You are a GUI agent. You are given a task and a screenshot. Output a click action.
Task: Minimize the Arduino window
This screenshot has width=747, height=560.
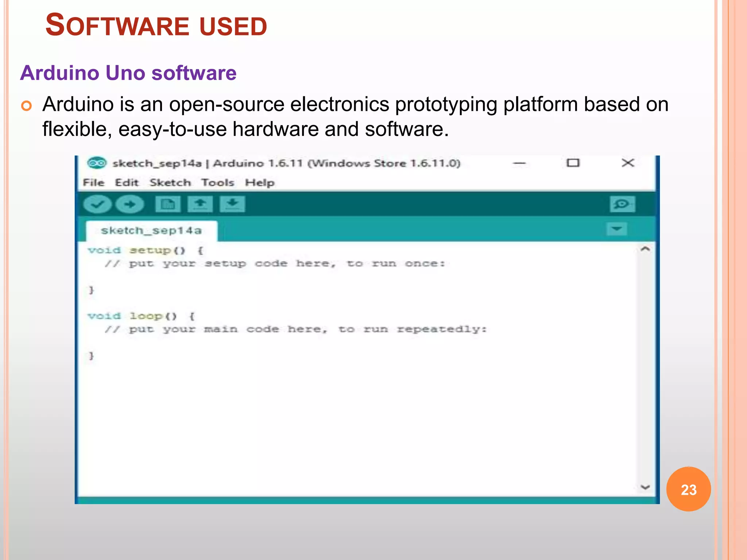pos(519,163)
